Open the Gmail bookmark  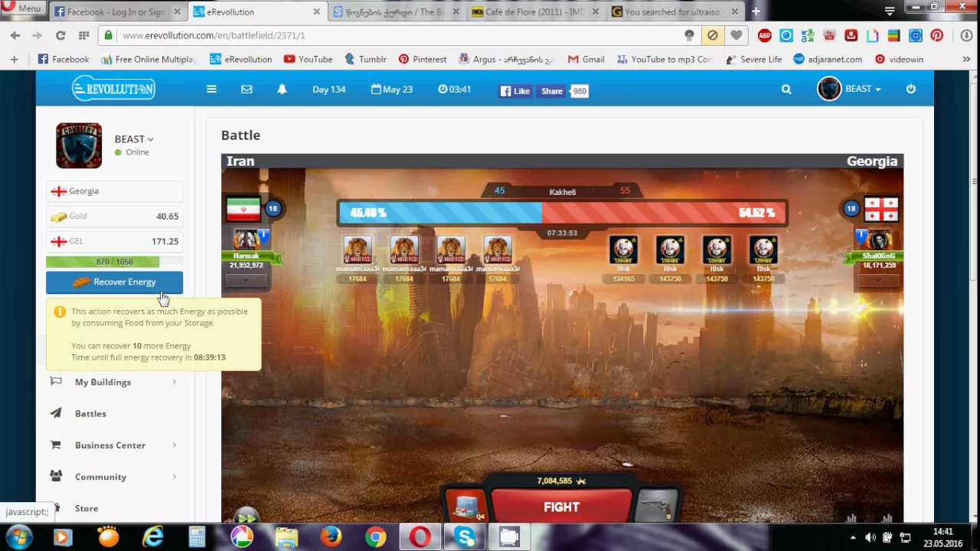pos(586,59)
